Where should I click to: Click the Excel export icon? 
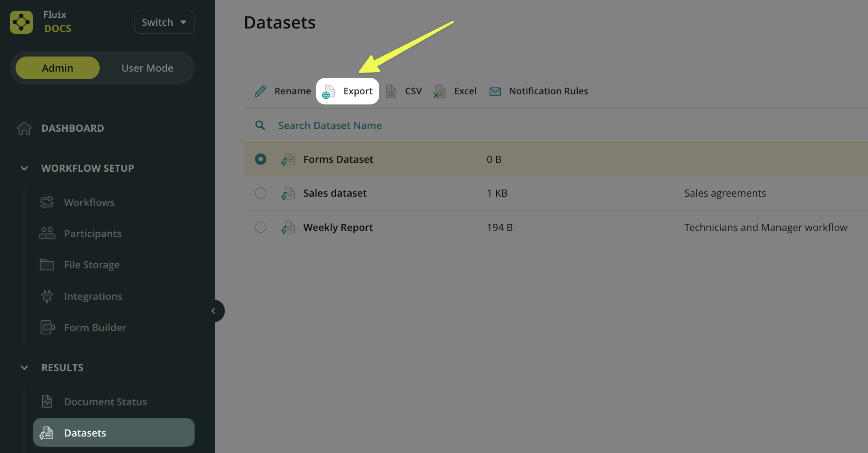pos(439,91)
